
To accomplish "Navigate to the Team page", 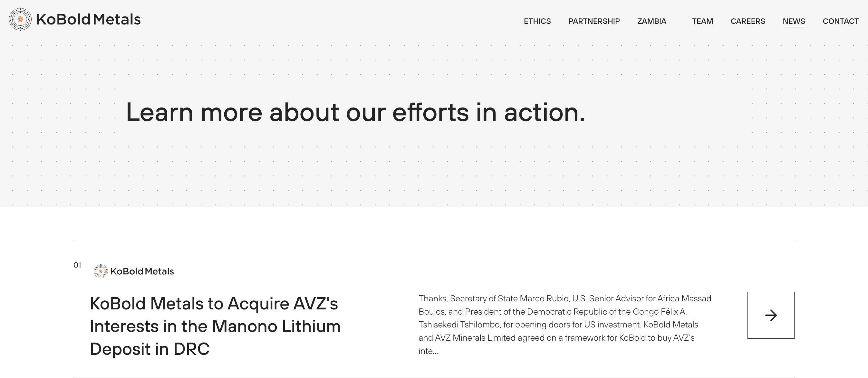I will tap(702, 21).
